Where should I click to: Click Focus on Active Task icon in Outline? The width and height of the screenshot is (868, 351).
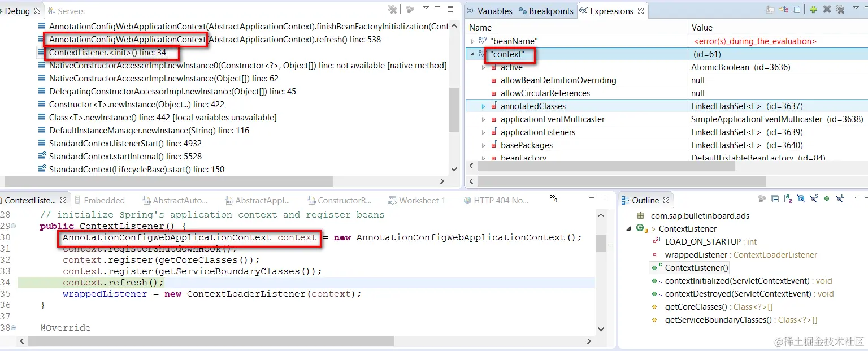coord(762,199)
